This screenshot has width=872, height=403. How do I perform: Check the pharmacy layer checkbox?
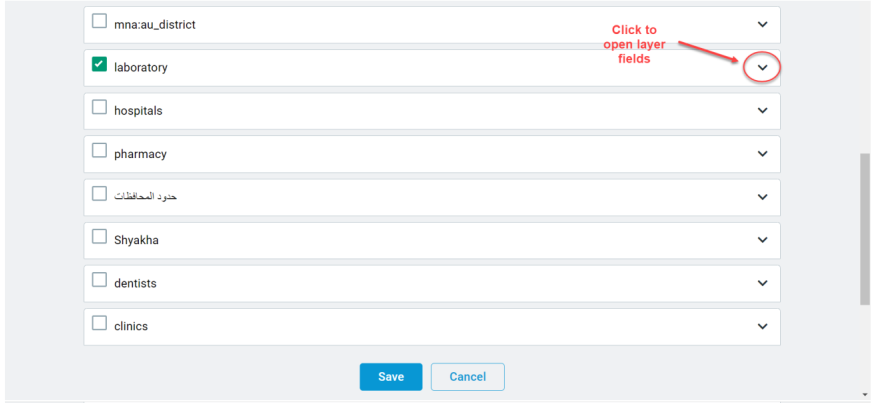99,151
